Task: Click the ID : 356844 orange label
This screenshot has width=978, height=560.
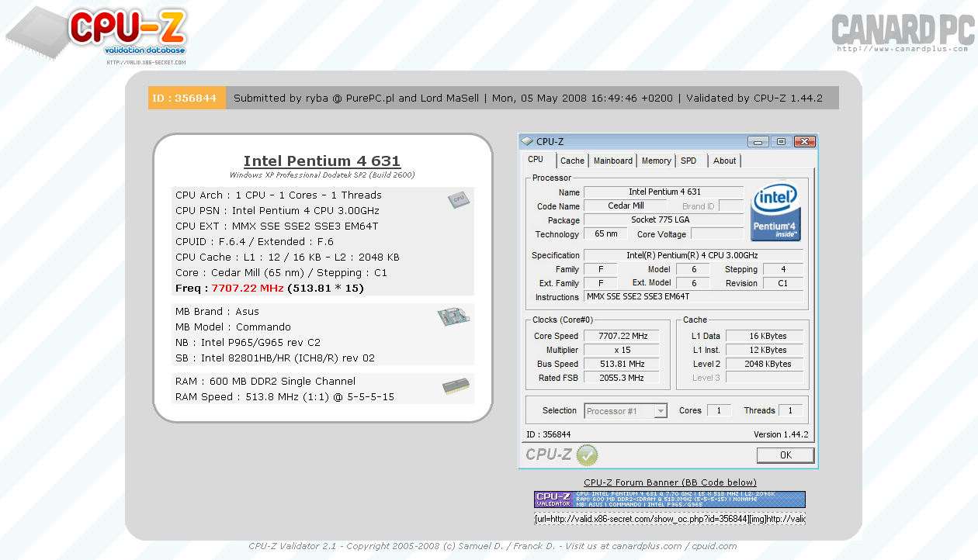Action: 187,98
